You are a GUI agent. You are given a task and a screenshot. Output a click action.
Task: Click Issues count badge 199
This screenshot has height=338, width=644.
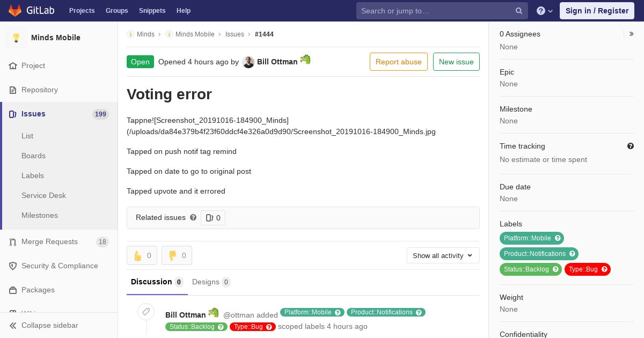tap(100, 114)
